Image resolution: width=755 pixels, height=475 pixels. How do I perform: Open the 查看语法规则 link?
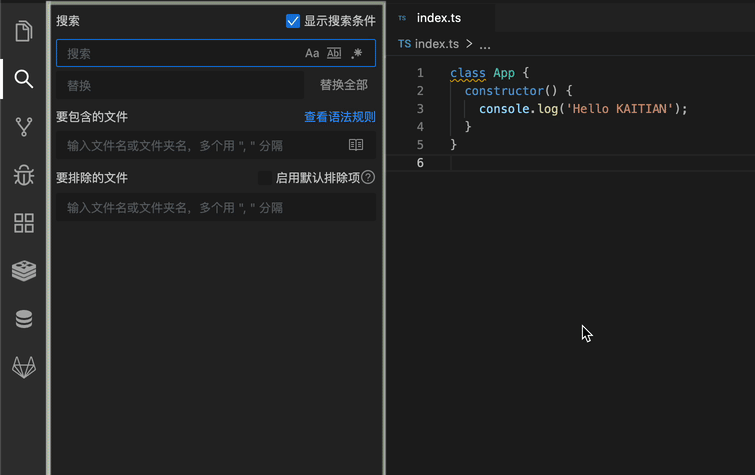coord(340,117)
